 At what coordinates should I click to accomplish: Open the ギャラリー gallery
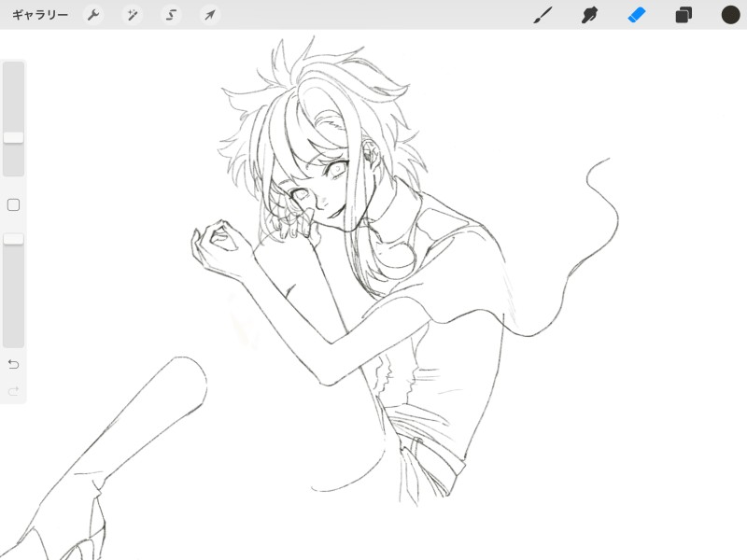coord(40,15)
